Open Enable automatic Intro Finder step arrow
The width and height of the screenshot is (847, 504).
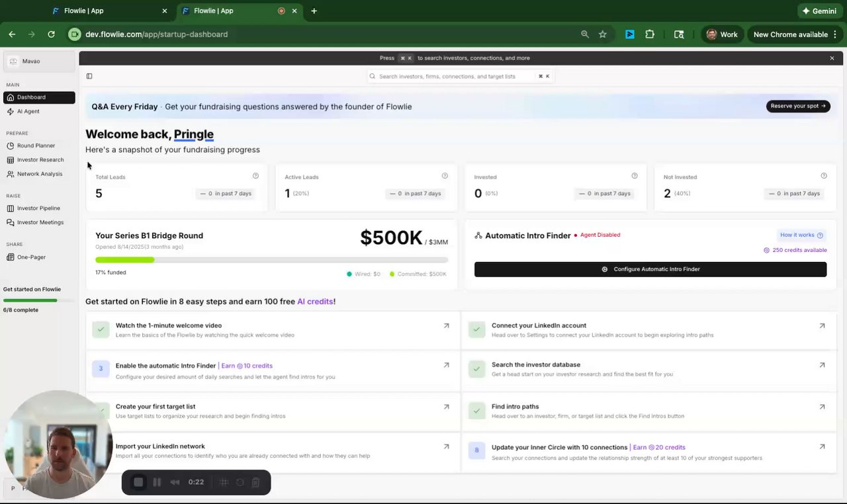click(446, 365)
